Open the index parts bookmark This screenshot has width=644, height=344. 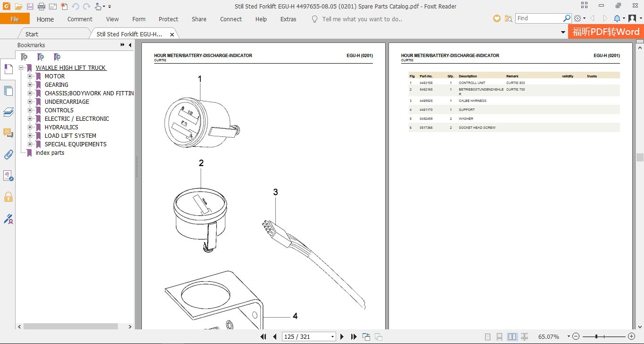[x=50, y=153]
